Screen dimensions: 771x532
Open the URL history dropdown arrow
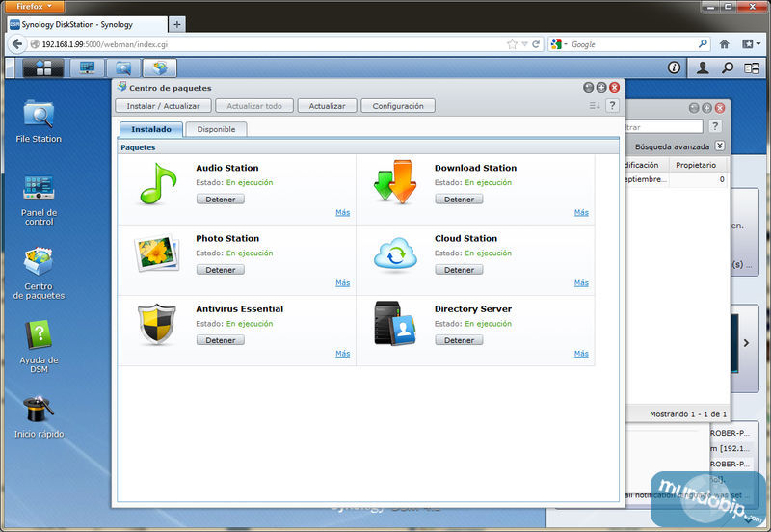[x=524, y=44]
